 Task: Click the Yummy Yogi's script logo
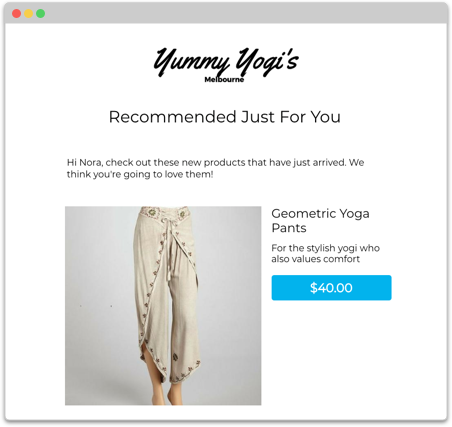(226, 62)
